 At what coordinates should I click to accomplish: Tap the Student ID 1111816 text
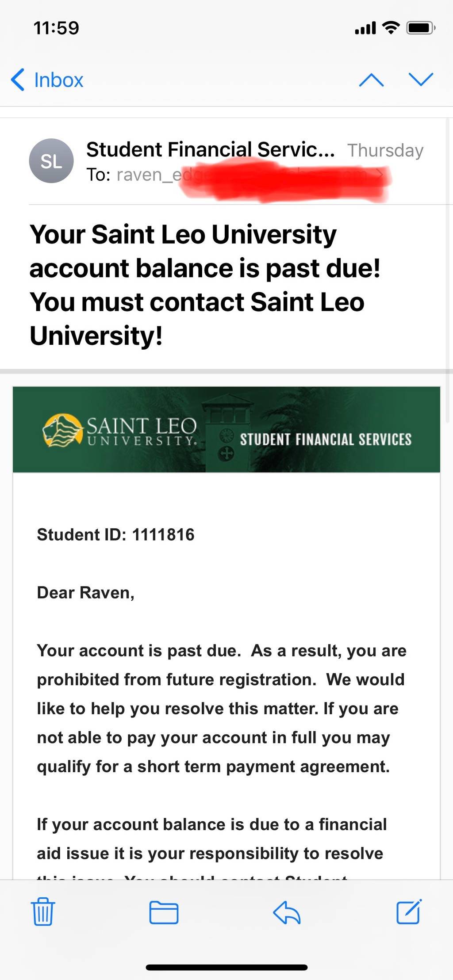(115, 534)
